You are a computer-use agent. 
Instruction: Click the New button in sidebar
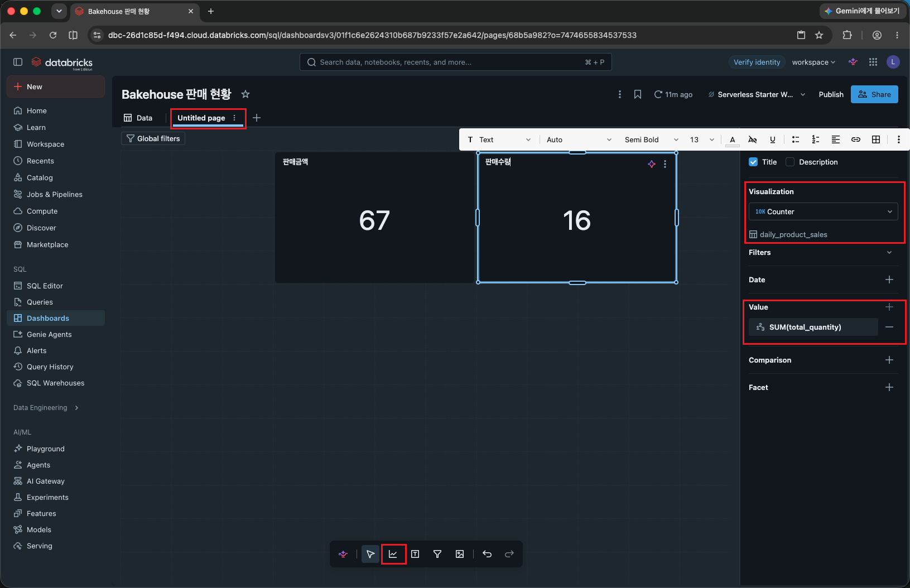56,86
